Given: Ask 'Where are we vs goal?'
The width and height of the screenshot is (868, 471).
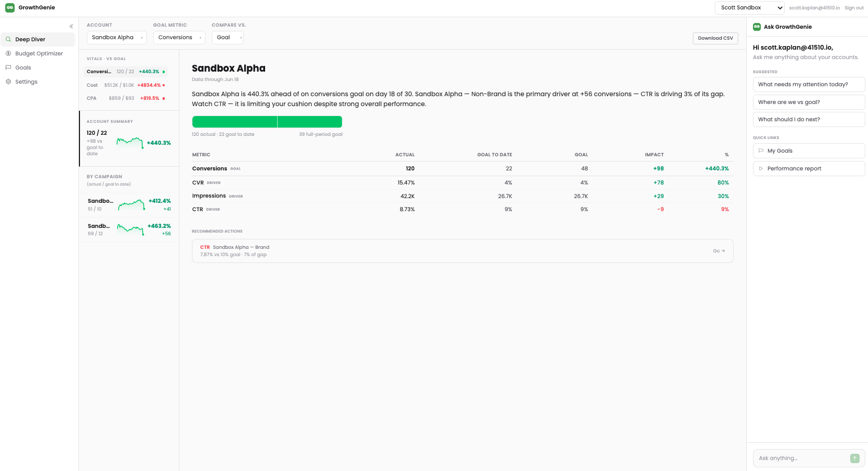Looking at the screenshot, I should 809,102.
